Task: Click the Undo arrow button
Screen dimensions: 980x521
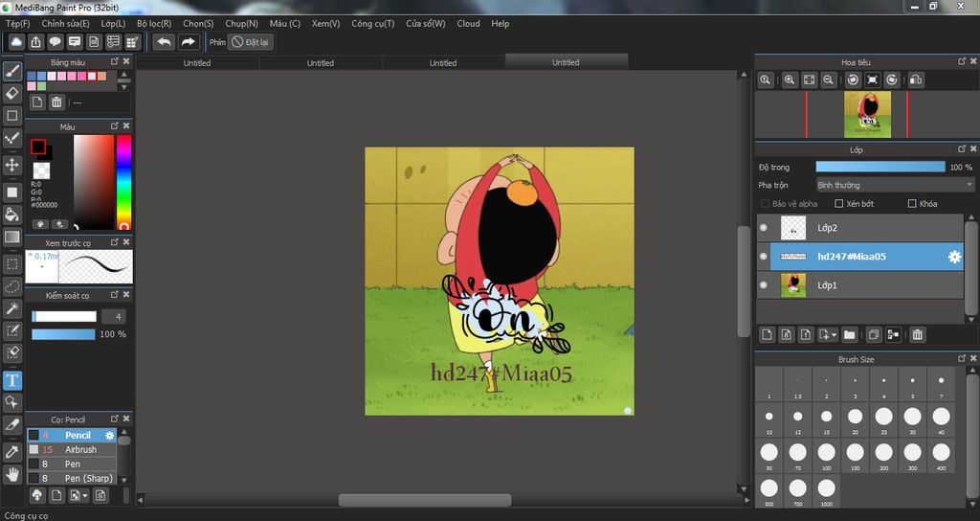Action: click(165, 42)
